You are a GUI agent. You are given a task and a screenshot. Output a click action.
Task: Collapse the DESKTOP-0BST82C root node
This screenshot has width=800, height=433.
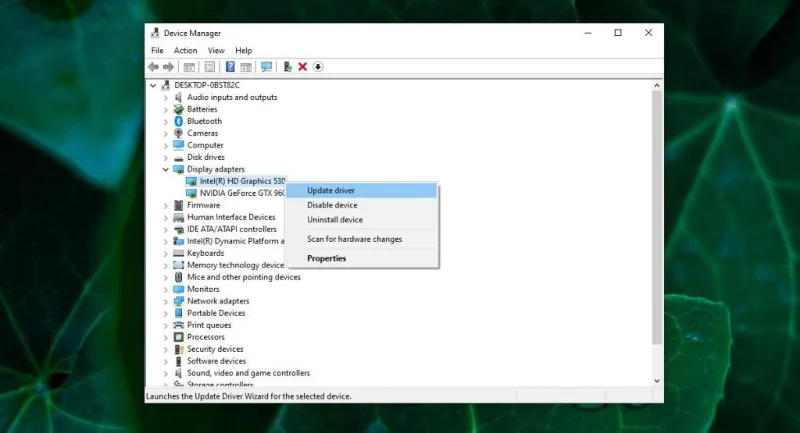click(153, 85)
